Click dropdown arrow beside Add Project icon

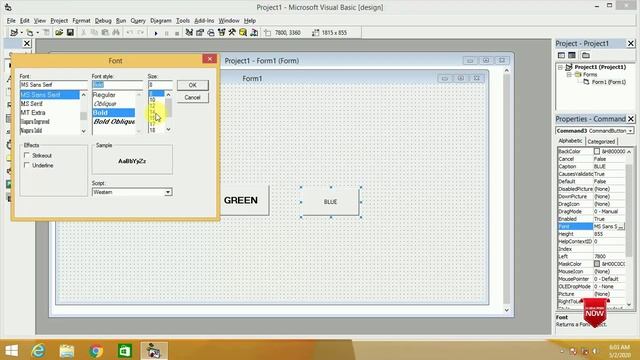[21, 33]
